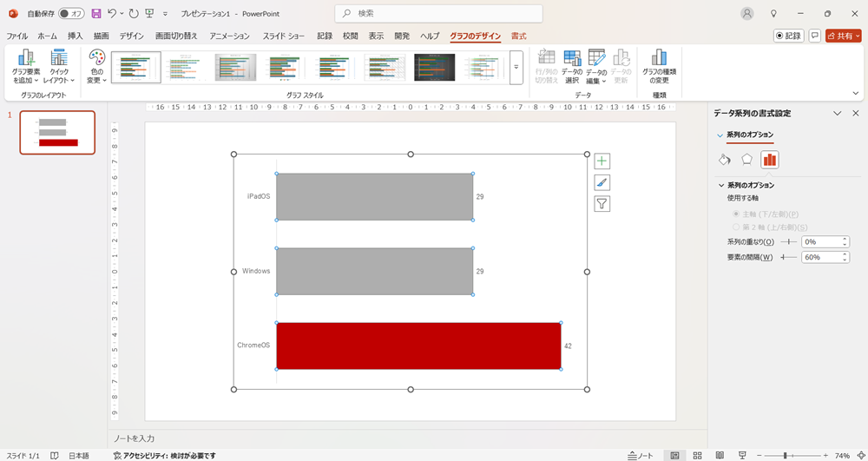The width and height of the screenshot is (868, 461).
Task: Open the ホーム tab
Action: point(47,36)
